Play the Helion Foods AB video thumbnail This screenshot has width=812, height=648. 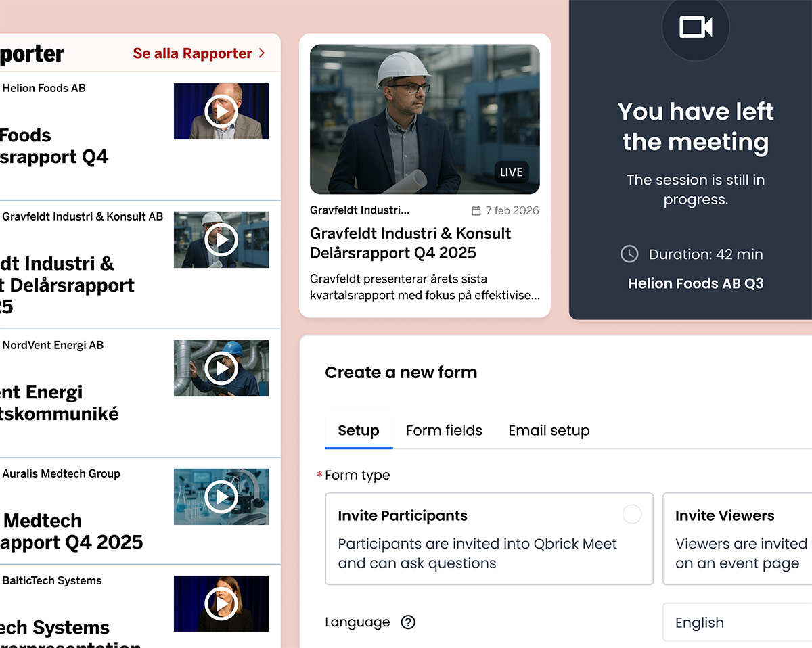coord(221,111)
